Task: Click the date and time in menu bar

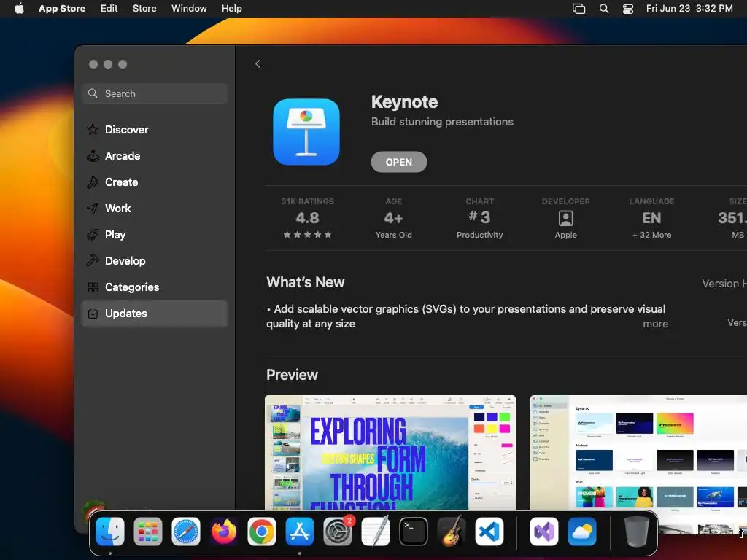Action: tap(689, 8)
